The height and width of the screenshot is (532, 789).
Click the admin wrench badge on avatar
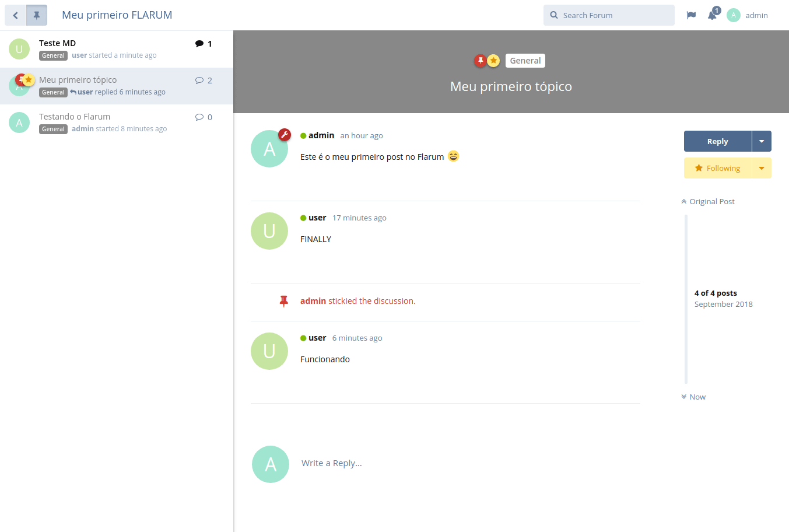click(x=285, y=135)
